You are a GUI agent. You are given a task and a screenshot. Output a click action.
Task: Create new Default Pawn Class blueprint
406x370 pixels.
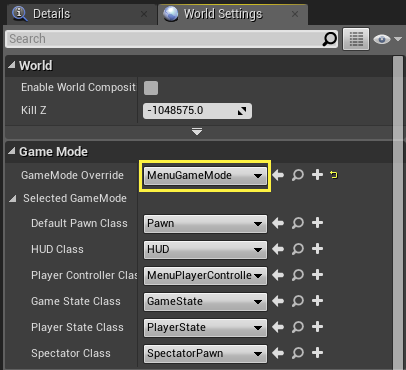coord(317,223)
